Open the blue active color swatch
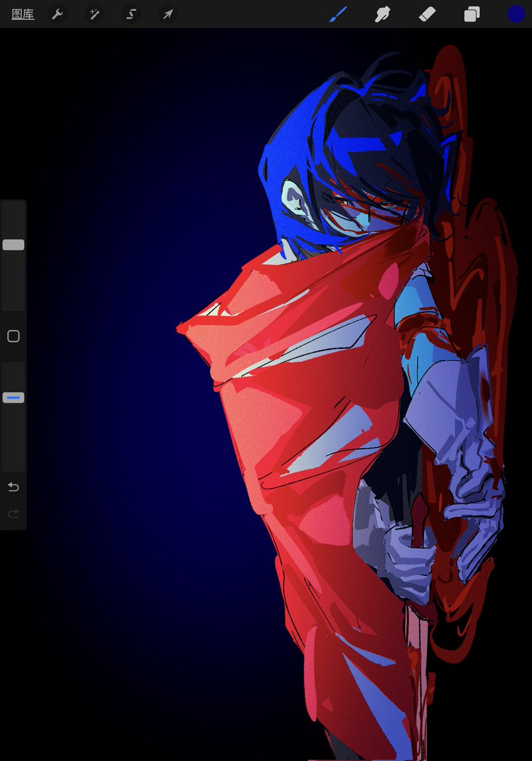Viewport: 532px width, 761px height. coord(516,14)
